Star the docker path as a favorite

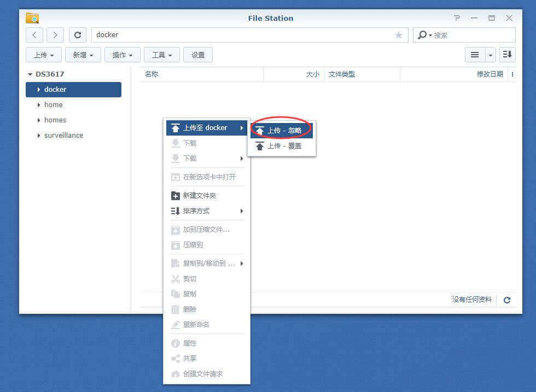point(399,34)
